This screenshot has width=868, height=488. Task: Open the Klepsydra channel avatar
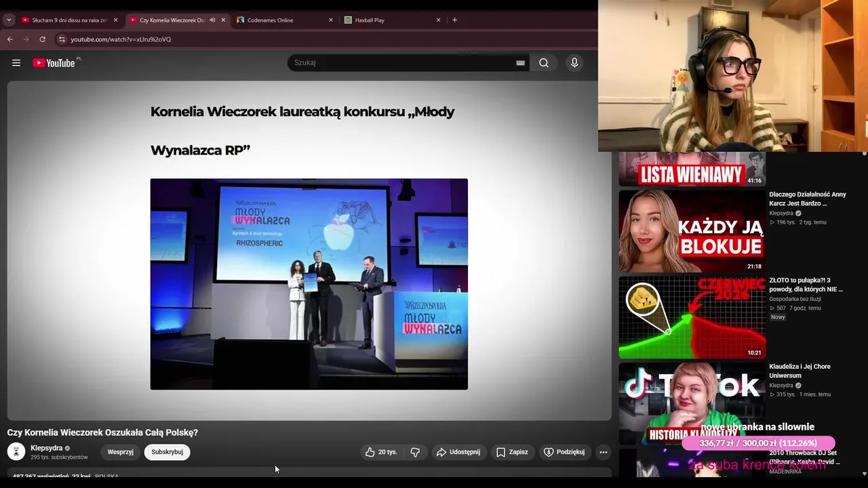pos(16,451)
